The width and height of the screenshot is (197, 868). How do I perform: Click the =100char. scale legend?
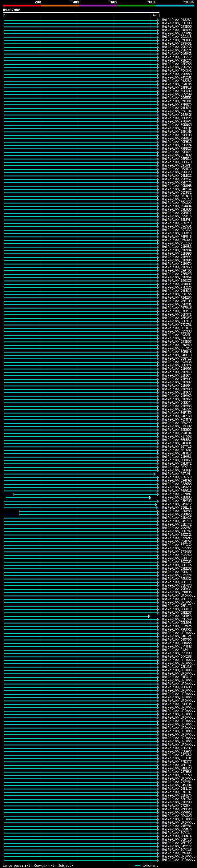click(x=147, y=866)
